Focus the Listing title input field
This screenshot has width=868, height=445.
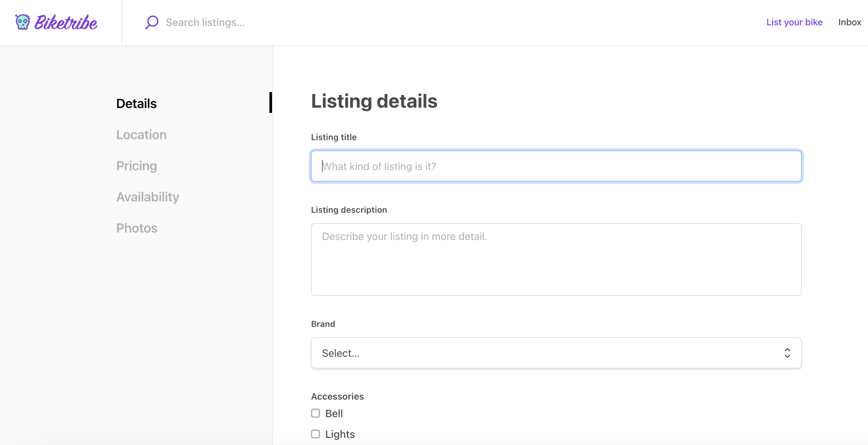(556, 166)
